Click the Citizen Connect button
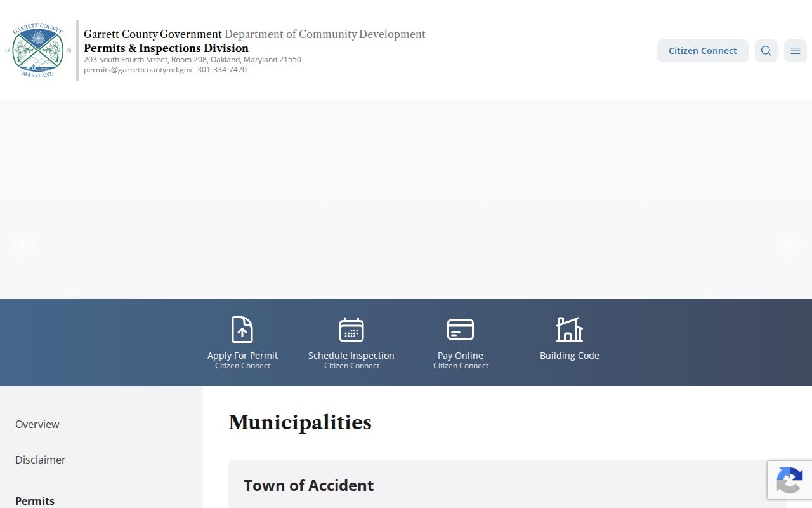The width and height of the screenshot is (812, 508). click(x=703, y=51)
